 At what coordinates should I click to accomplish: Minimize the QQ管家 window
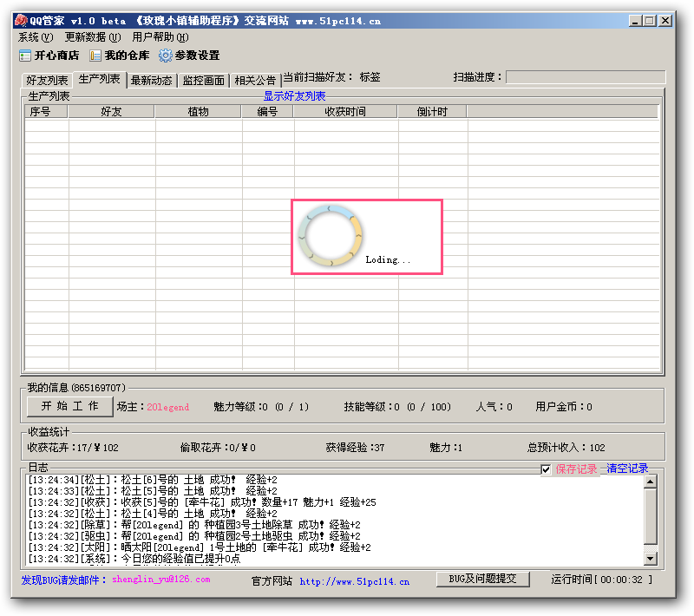click(635, 21)
